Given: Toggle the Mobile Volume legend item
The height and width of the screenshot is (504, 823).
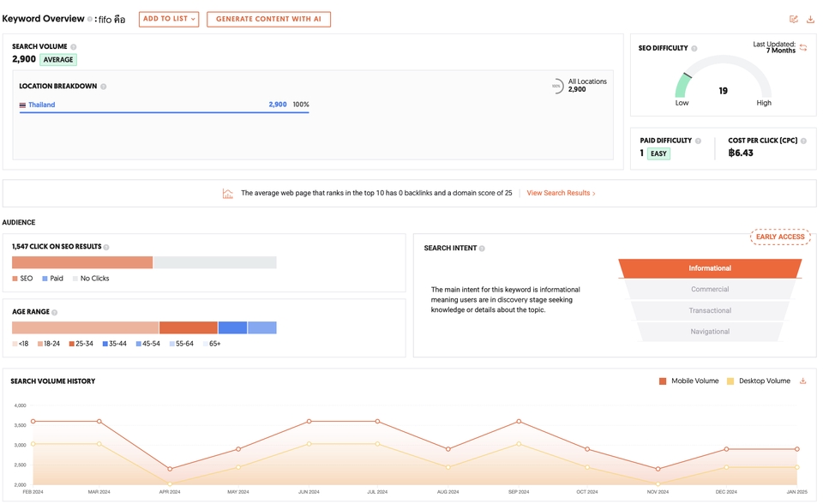Looking at the screenshot, I should (x=689, y=381).
